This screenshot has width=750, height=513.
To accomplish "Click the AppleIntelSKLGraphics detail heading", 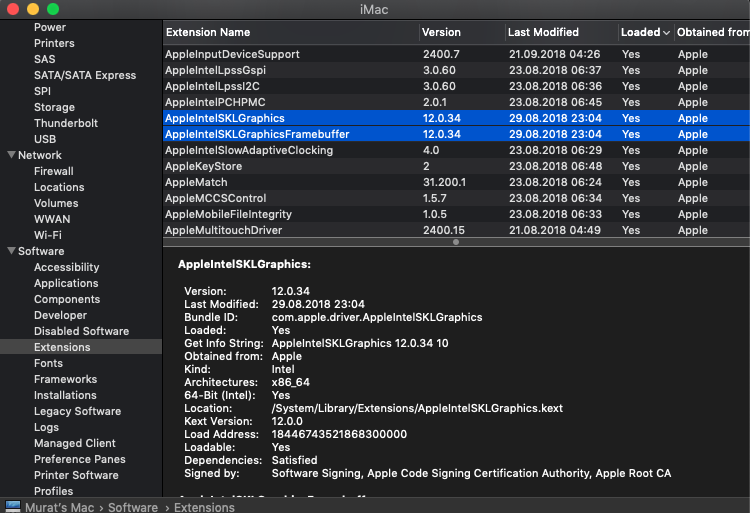I will (244, 264).
